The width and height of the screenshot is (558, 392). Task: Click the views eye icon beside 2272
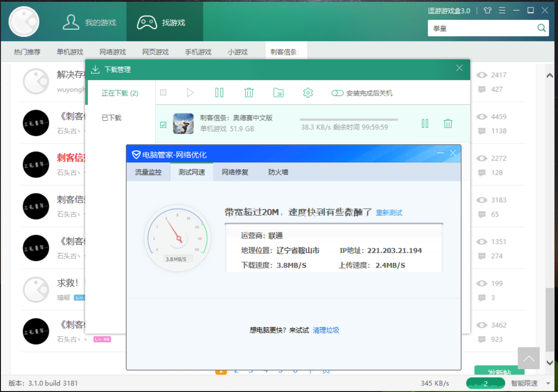tap(482, 158)
